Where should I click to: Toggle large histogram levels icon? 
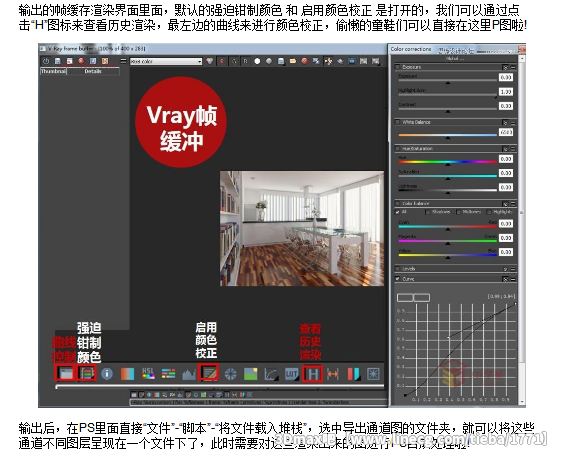[x=189, y=374]
